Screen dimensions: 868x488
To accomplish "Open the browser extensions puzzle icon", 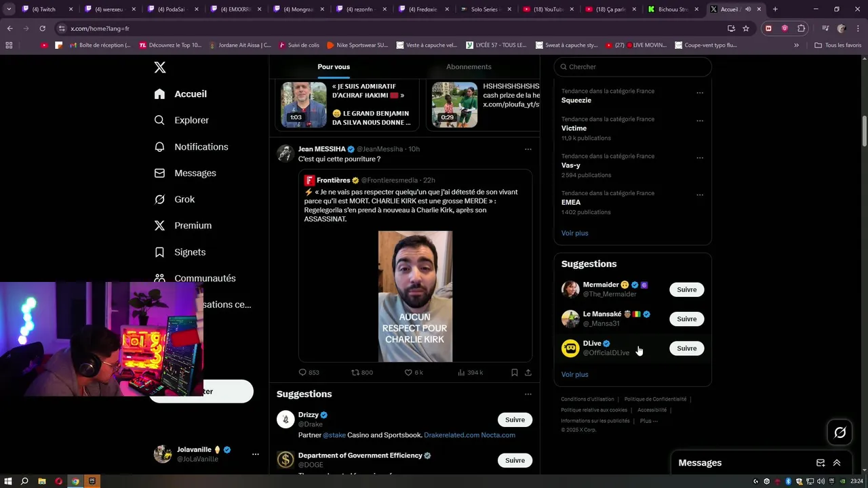I will click(x=801, y=28).
